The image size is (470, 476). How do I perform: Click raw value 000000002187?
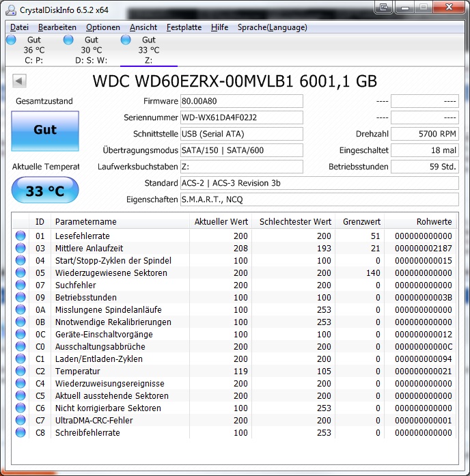424,249
